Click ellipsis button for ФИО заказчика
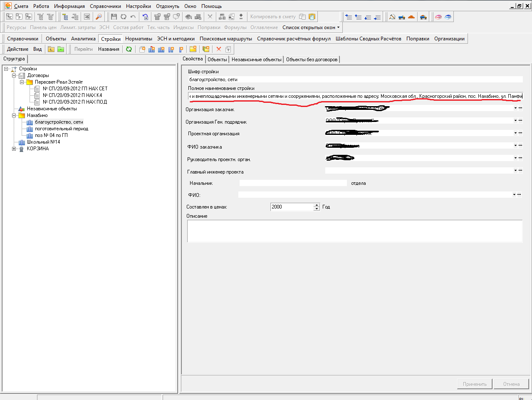Viewport: 532px width, 400px height. click(x=520, y=145)
